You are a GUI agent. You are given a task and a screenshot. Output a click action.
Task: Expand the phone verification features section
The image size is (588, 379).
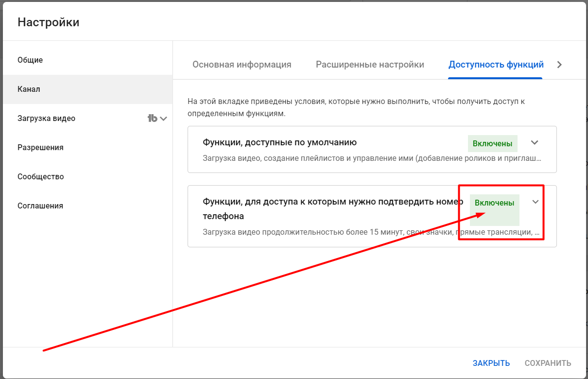click(535, 202)
